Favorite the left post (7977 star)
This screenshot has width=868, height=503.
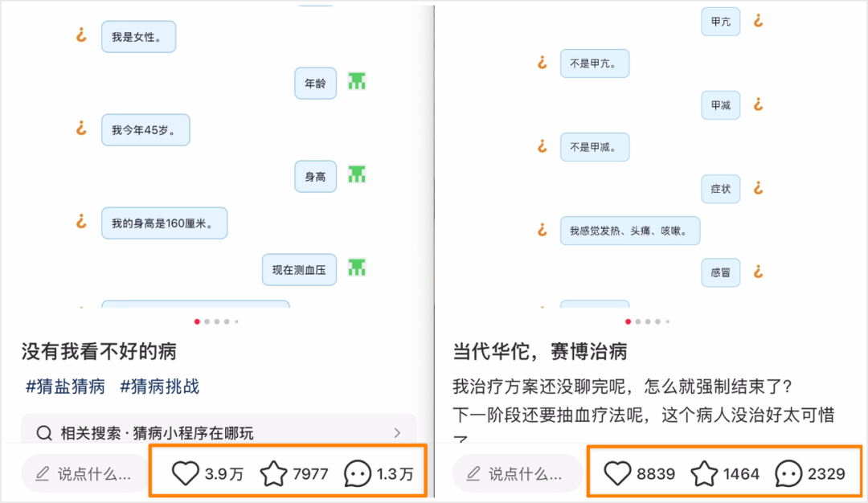point(273,473)
